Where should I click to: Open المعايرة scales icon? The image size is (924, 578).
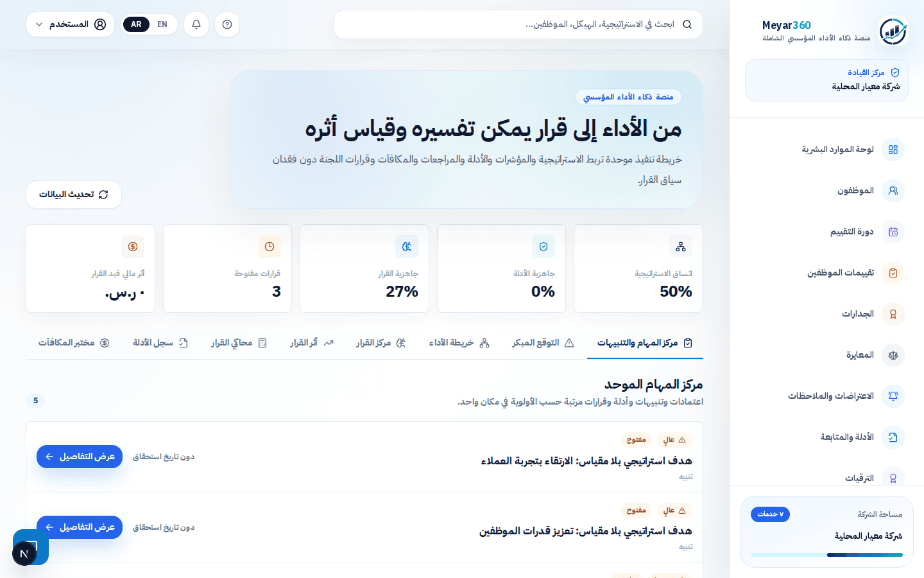[893, 355]
